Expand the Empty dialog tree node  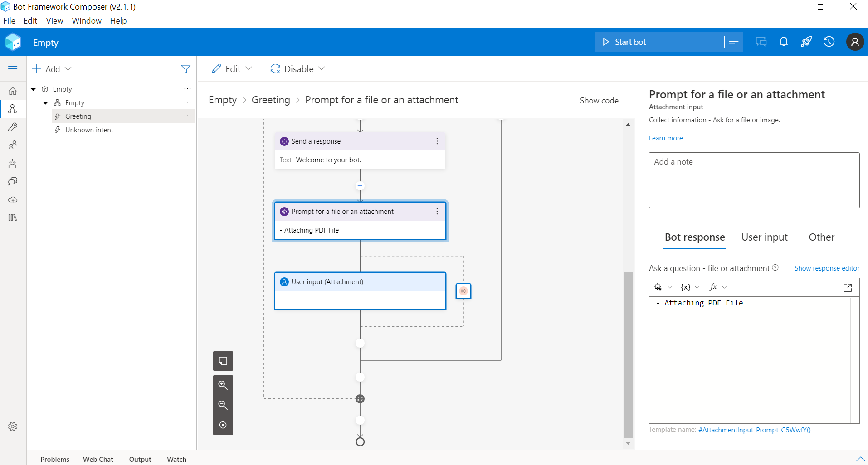click(33, 89)
